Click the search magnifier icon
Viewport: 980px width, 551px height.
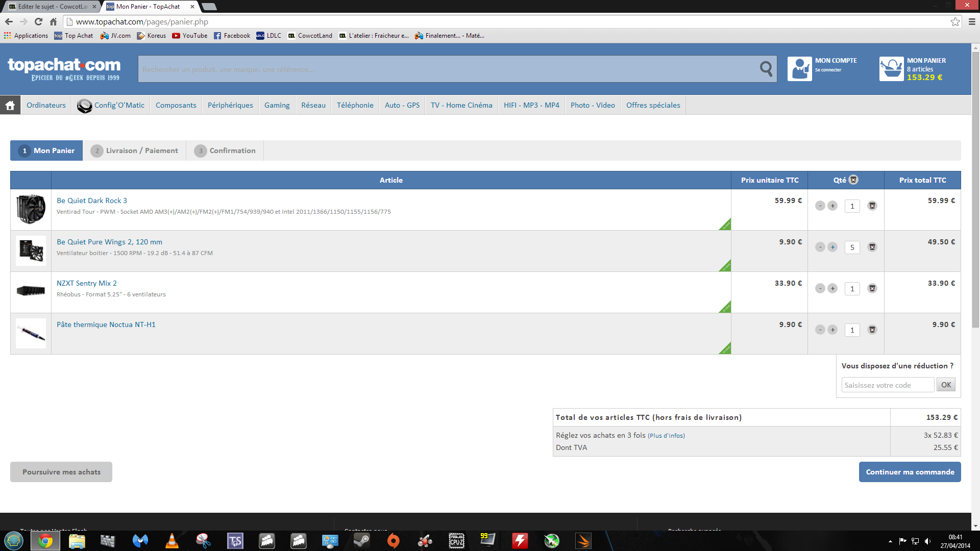click(766, 69)
